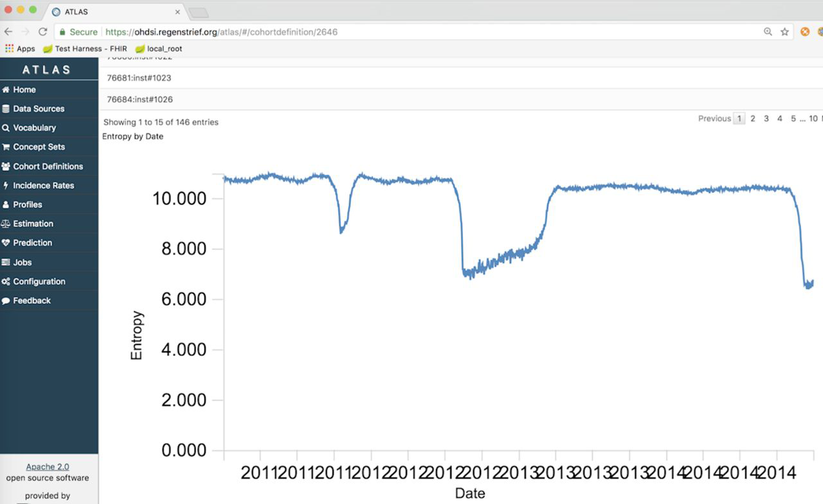Screen dimensions: 823x504
Task: Click the Prediction heartbeat icon
Action: [x=6, y=243]
